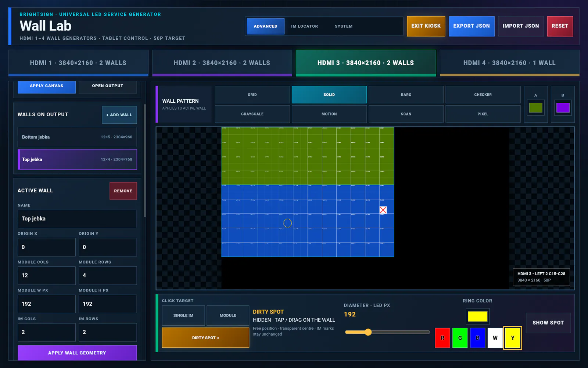Viewport: 588px width, 368px height.
Task: Set click target to Module
Action: tap(228, 315)
